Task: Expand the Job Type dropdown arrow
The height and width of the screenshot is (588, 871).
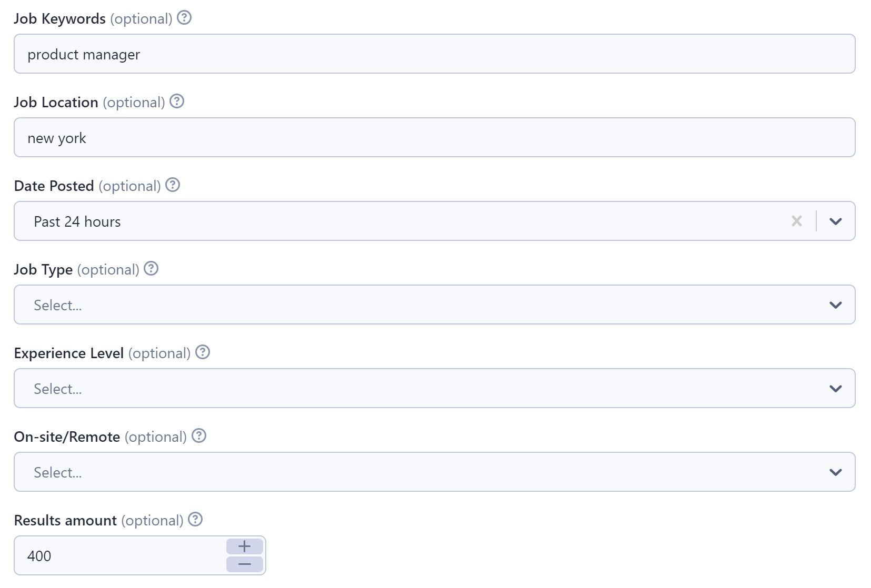Action: click(x=836, y=305)
